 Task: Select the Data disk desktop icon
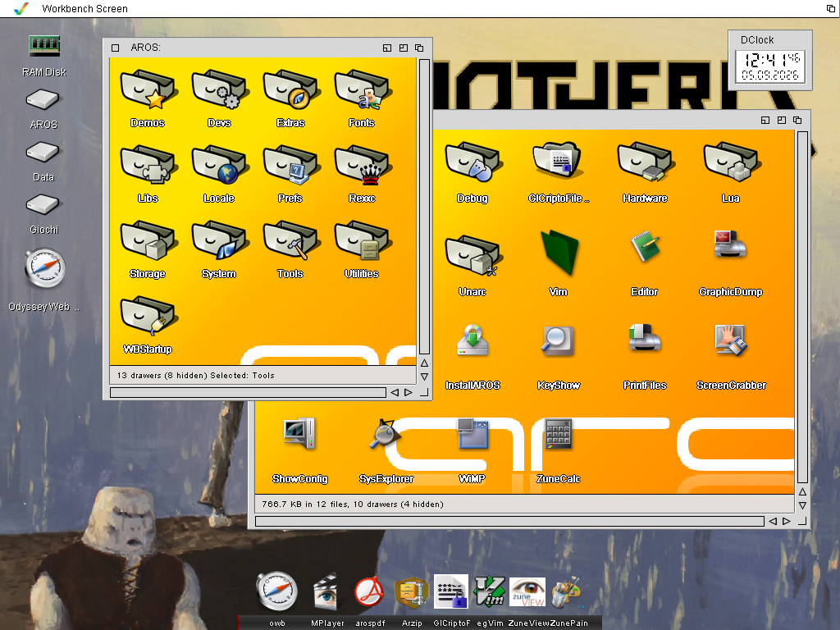43,152
